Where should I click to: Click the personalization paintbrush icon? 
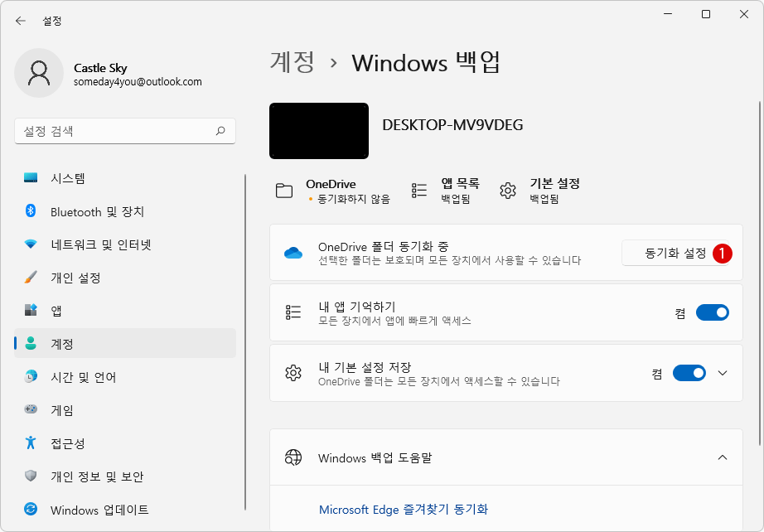(x=31, y=278)
